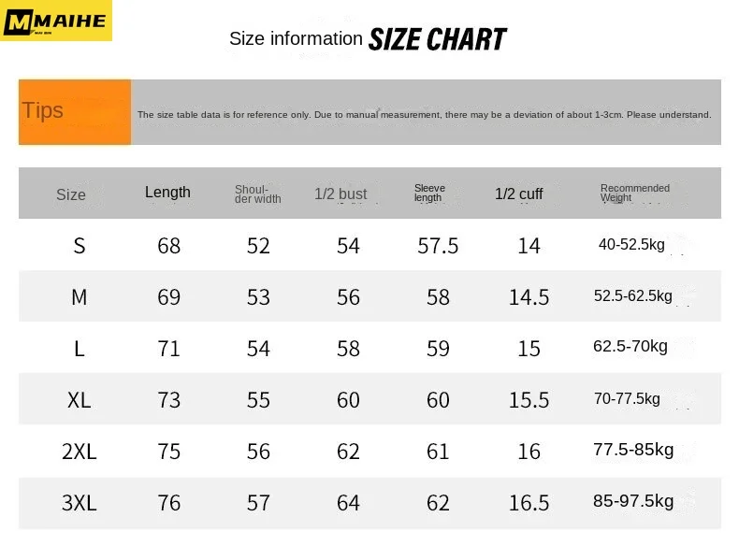Click the MAIHE brand logo

pyautogui.click(x=55, y=21)
